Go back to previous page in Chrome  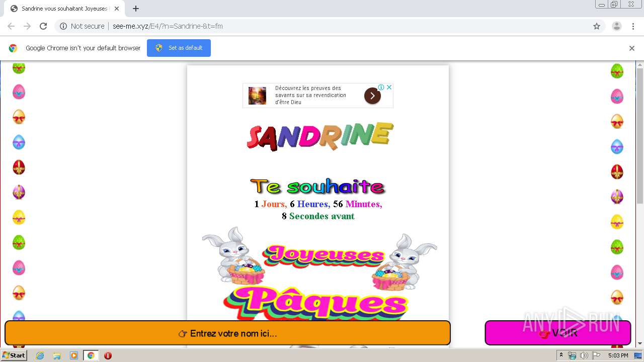click(11, 26)
